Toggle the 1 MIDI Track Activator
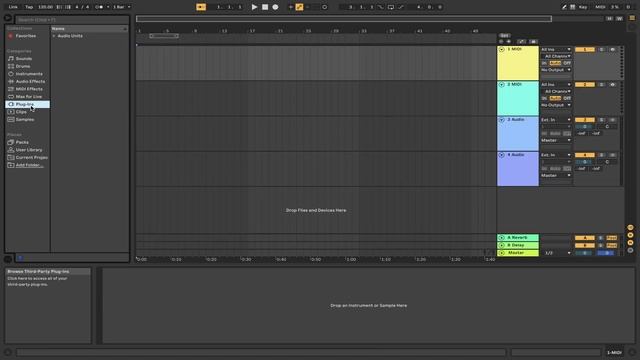 585,49
